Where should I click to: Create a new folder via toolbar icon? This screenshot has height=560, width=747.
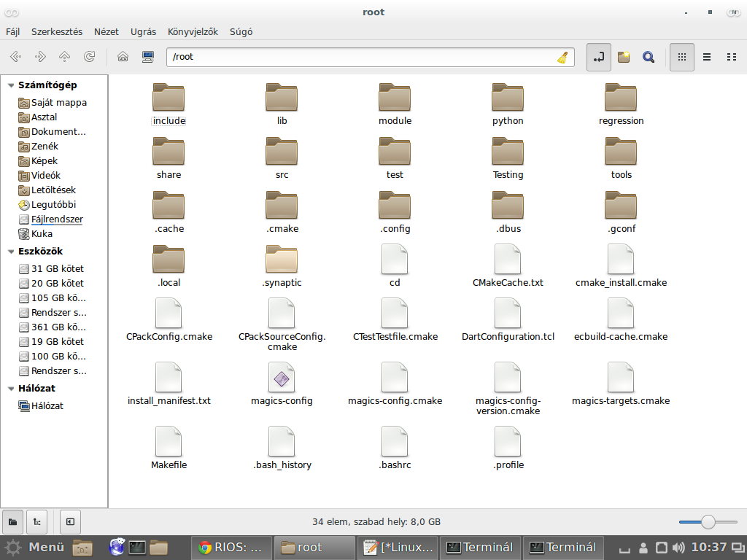(x=624, y=57)
